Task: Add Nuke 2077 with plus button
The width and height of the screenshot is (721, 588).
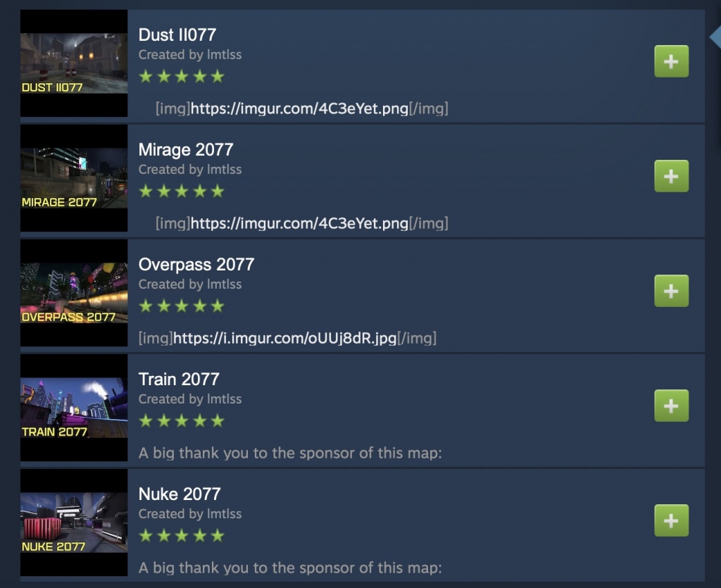Action: tap(671, 520)
